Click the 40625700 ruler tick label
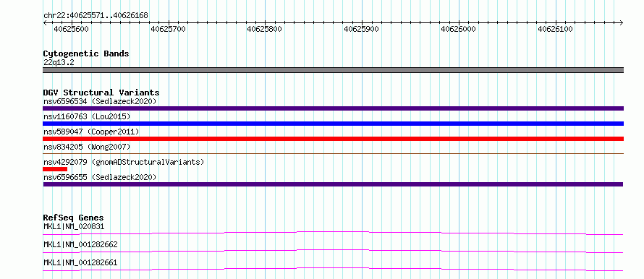 tap(168, 29)
